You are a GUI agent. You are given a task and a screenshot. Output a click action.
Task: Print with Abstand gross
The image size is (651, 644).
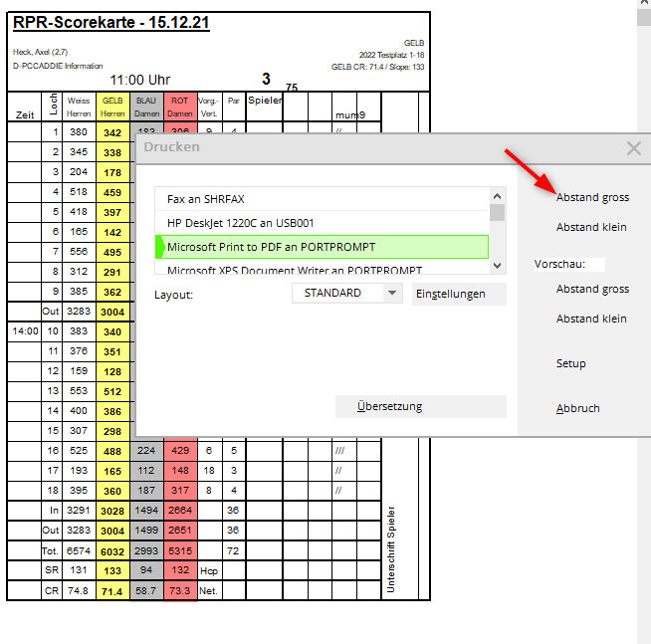coord(592,197)
